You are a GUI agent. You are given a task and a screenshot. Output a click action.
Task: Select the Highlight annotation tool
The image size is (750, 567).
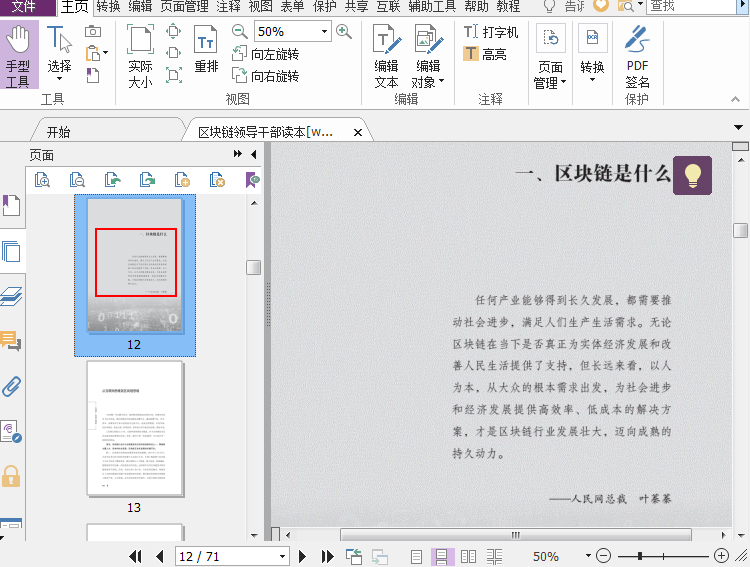485,54
